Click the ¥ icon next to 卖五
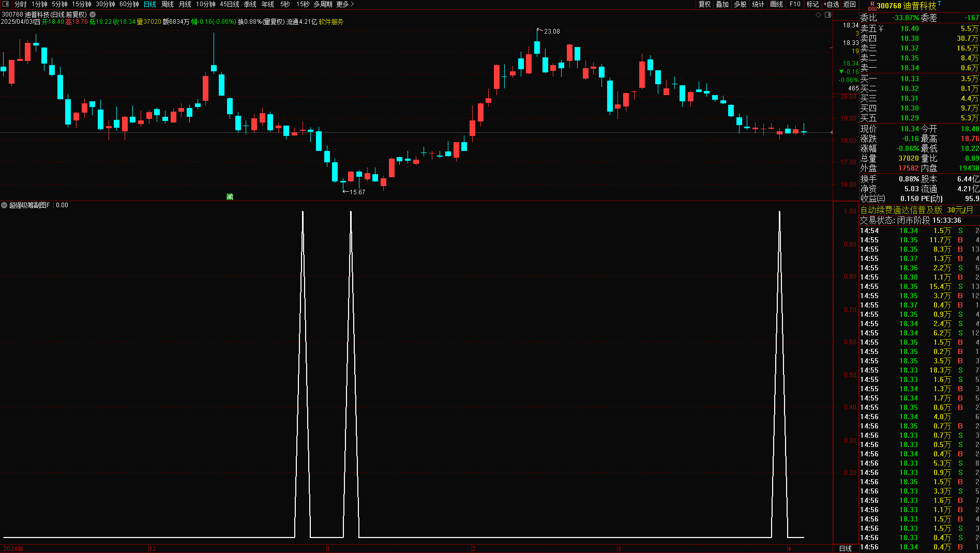The image size is (980, 553). (x=881, y=29)
